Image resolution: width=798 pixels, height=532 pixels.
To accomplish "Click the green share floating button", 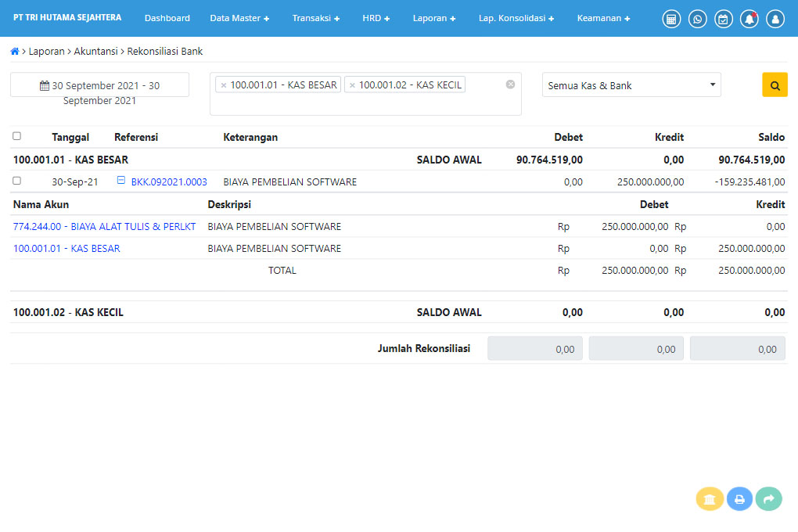I will [x=769, y=499].
